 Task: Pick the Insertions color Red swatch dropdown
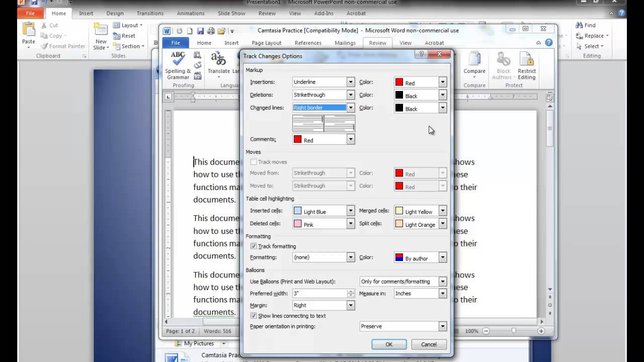420,82
